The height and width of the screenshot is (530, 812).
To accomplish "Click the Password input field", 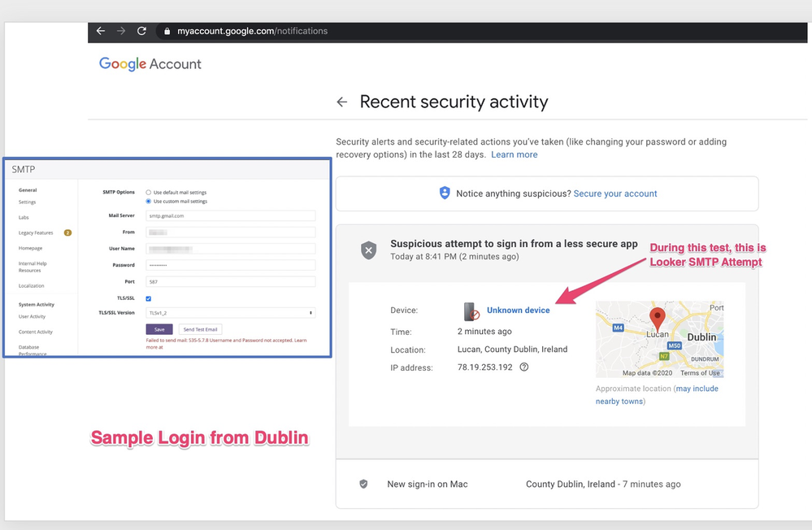I will point(231,265).
